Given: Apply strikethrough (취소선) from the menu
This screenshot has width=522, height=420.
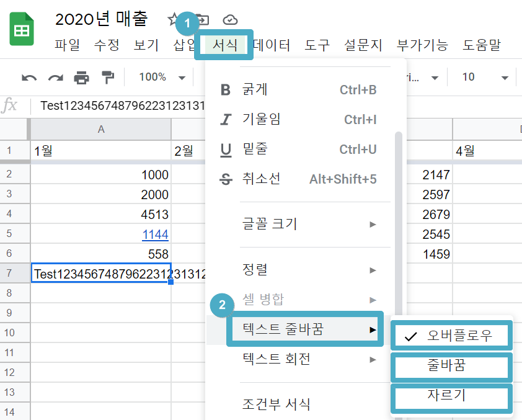Looking at the screenshot, I should [299, 179].
